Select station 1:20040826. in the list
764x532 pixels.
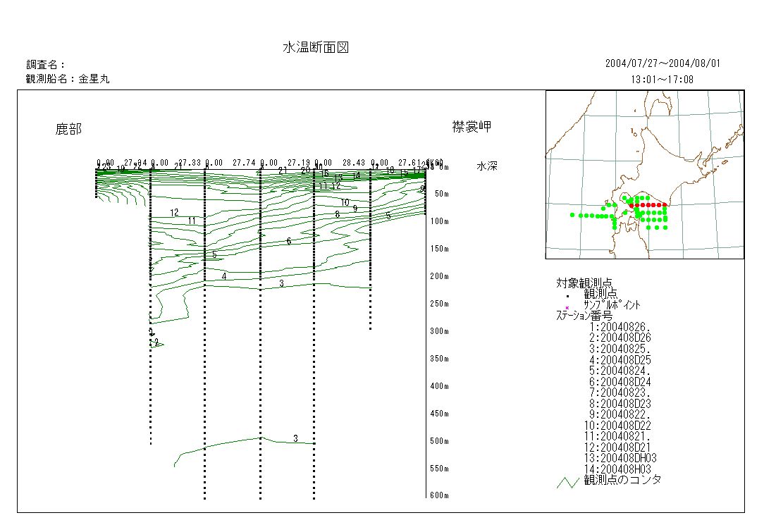pos(622,327)
